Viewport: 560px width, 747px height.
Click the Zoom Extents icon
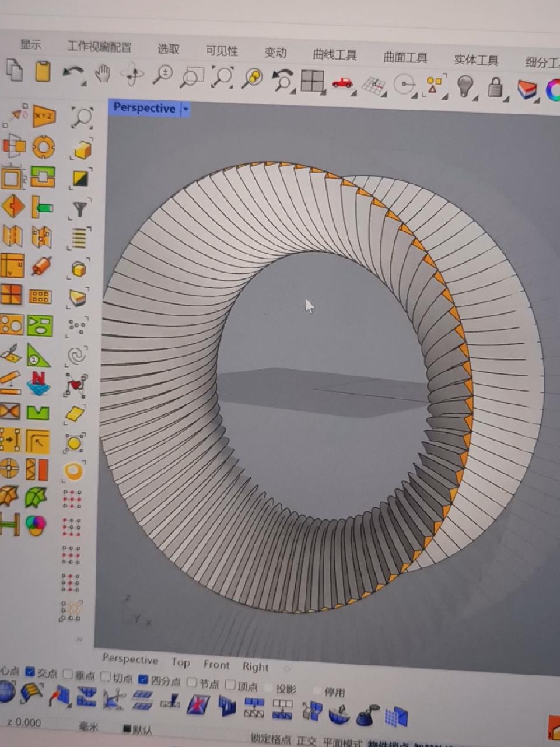[x=222, y=77]
